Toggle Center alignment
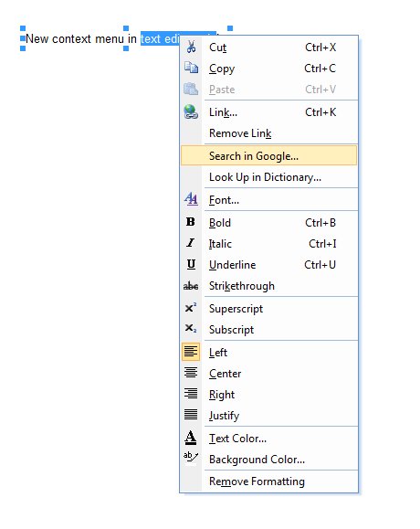The width and height of the screenshot is (420, 529). [269, 373]
